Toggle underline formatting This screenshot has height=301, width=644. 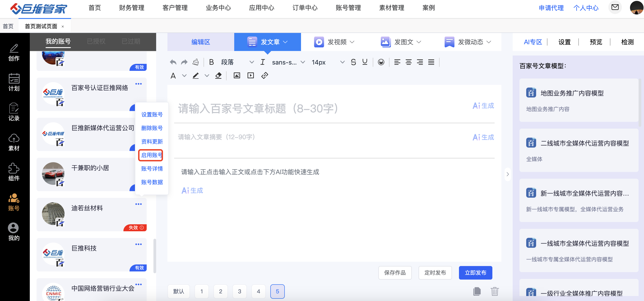click(x=365, y=62)
